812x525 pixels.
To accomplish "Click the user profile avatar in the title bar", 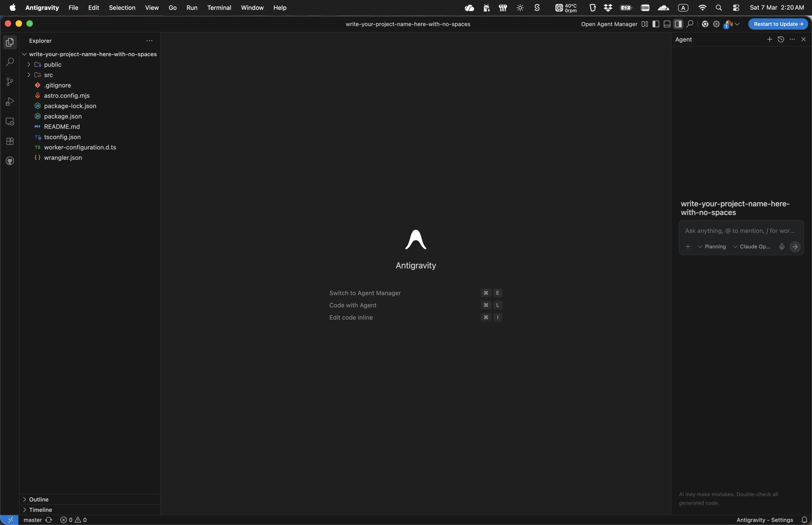I will (x=728, y=24).
